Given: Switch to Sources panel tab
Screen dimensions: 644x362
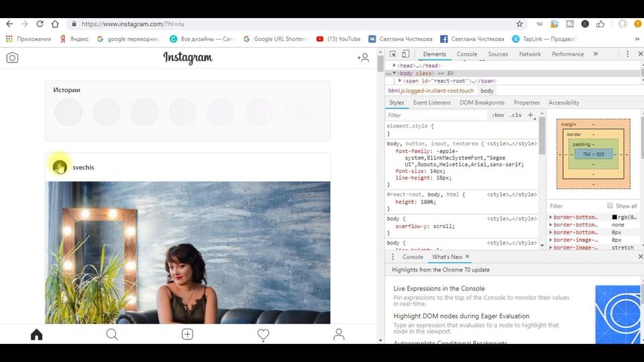Looking at the screenshot, I should click(x=498, y=54).
